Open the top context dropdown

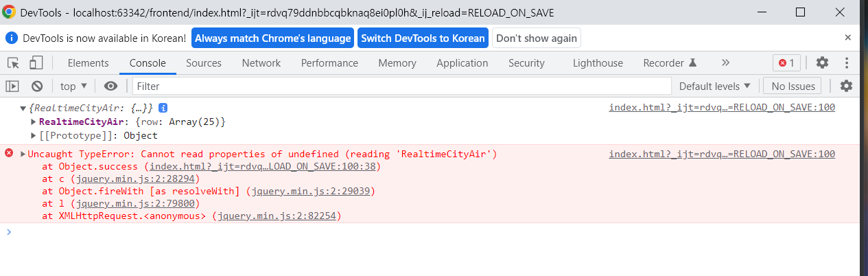coord(74,86)
